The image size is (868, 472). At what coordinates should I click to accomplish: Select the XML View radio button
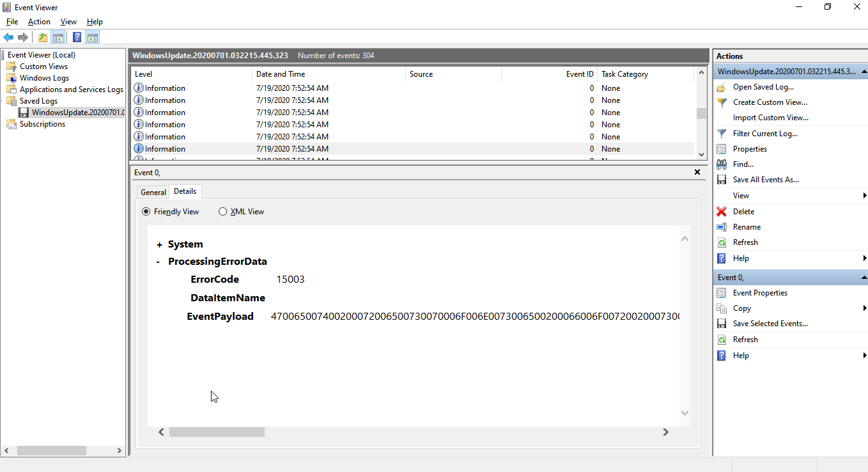[222, 212]
